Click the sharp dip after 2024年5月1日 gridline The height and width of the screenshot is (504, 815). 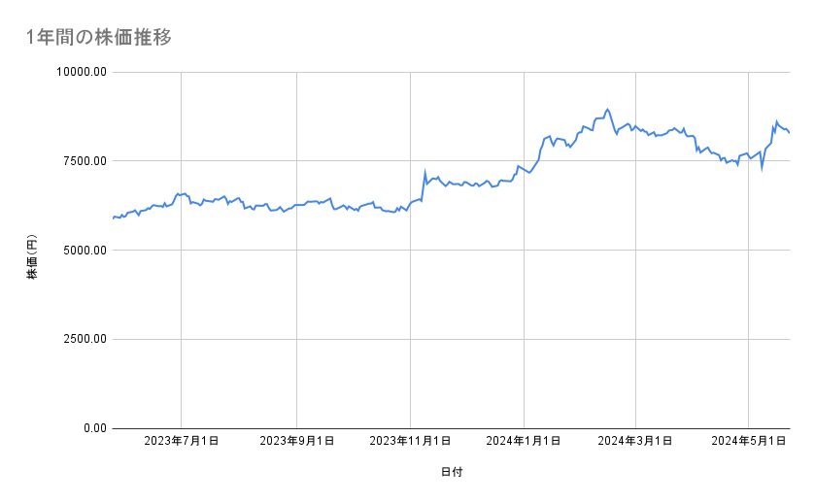click(762, 168)
